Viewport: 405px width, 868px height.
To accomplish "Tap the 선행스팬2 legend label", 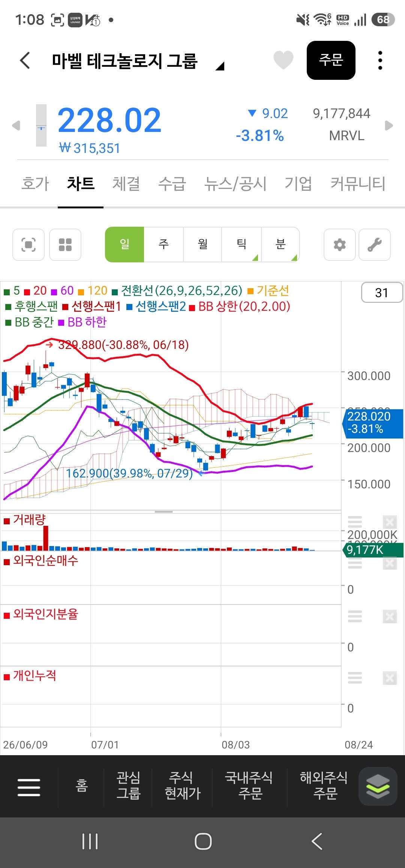I will (161, 307).
